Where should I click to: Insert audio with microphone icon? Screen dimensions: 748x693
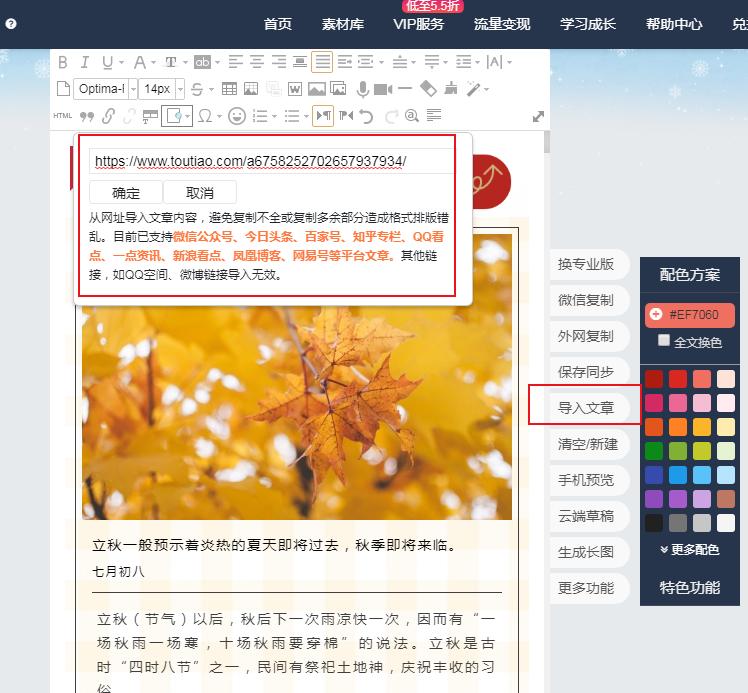(363, 89)
